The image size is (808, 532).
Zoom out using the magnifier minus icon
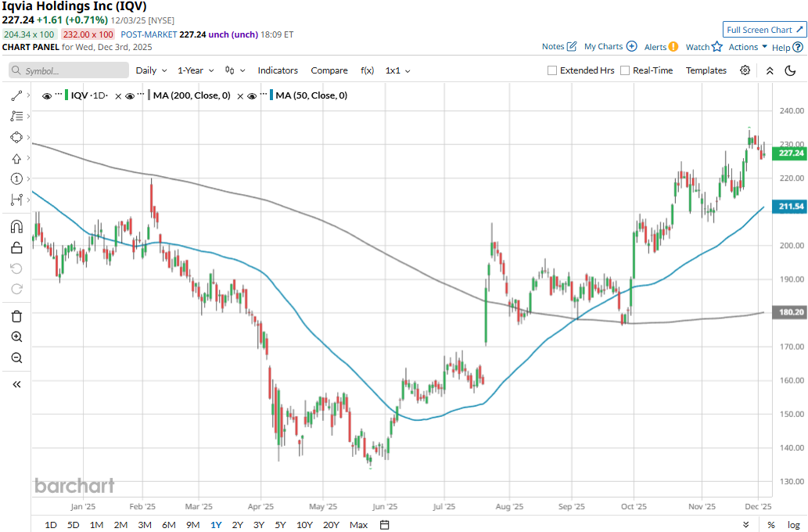16,358
